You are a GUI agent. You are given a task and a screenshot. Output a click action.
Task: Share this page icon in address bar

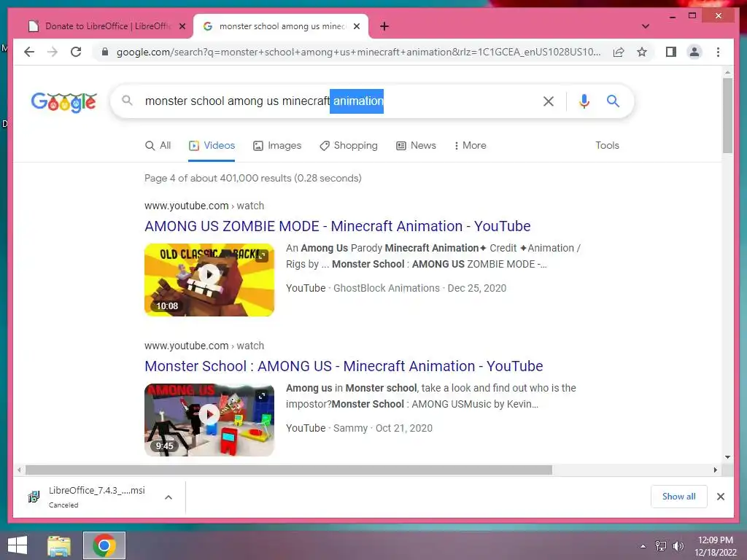619,52
